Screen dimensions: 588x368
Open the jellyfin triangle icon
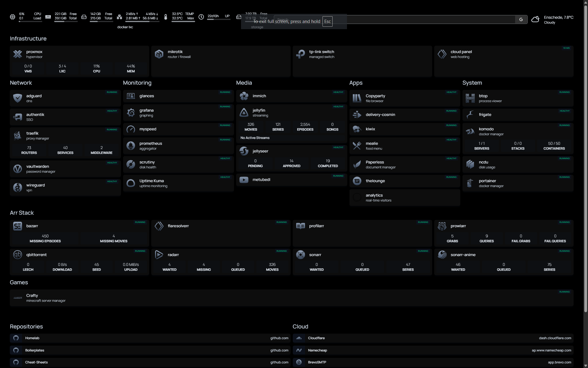[244, 113]
